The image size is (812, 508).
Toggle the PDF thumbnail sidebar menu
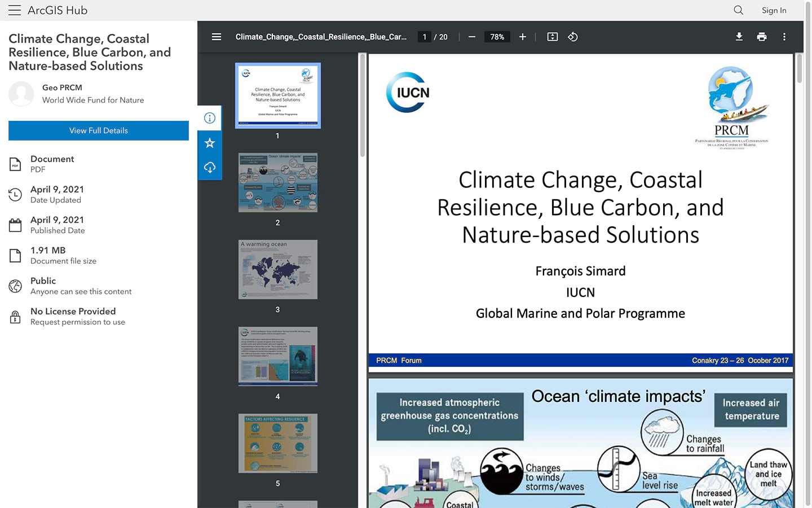[x=216, y=37]
